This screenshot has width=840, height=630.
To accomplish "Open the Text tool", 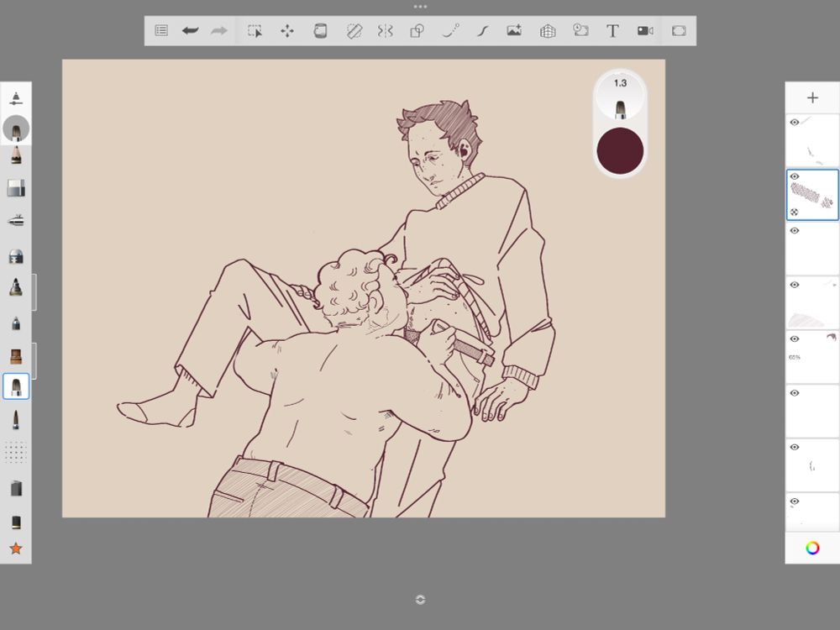I will pyautogui.click(x=612, y=30).
